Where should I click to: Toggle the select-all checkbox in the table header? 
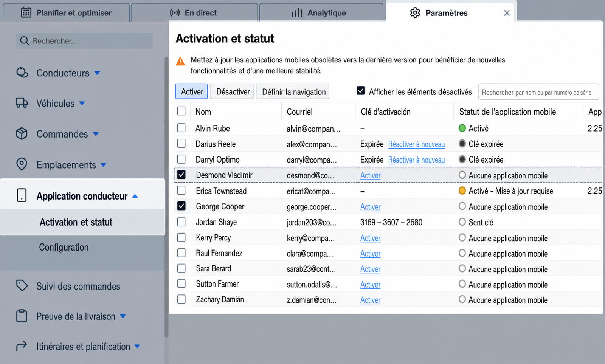click(181, 111)
